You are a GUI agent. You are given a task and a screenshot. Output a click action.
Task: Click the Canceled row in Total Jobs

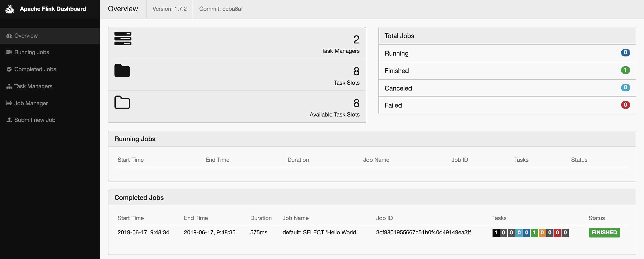click(507, 88)
